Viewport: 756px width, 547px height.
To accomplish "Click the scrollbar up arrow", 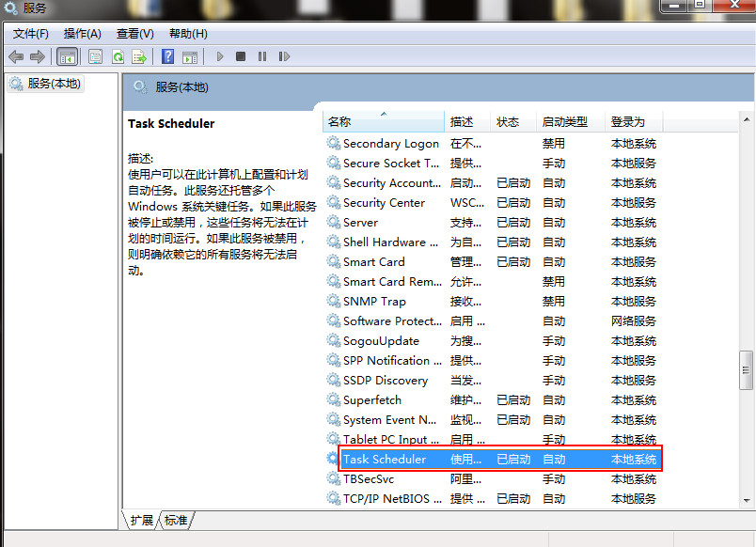I will pos(747,119).
